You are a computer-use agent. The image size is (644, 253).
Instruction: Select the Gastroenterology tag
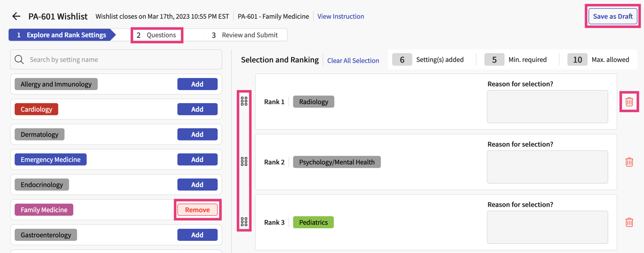coord(46,235)
